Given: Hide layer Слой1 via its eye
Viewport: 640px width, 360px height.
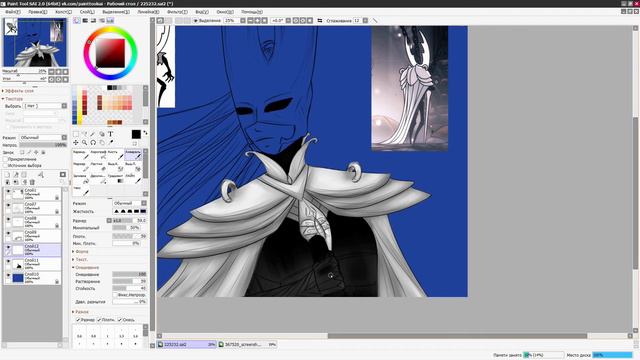Looking at the screenshot, I should pos(8,191).
